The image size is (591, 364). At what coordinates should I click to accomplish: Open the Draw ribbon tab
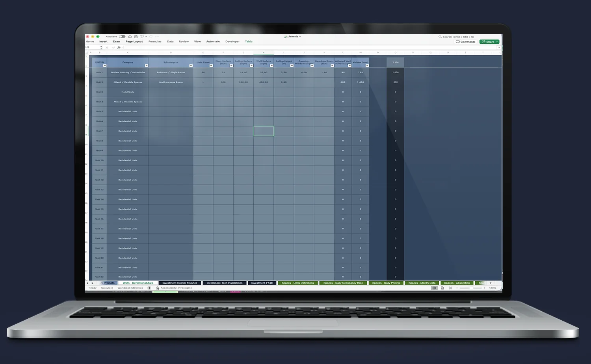(117, 41)
